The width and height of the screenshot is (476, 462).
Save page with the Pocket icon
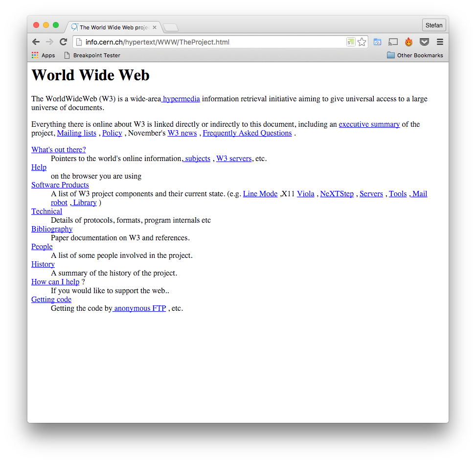click(425, 42)
